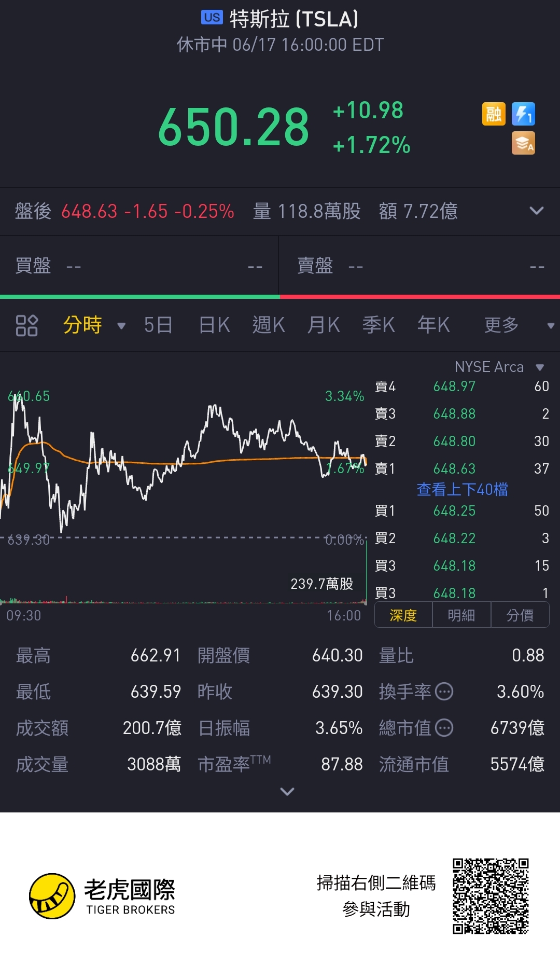Select the 賣3 ask row at 648.88
Viewport: 560px width, 980px height.
[x=461, y=414]
